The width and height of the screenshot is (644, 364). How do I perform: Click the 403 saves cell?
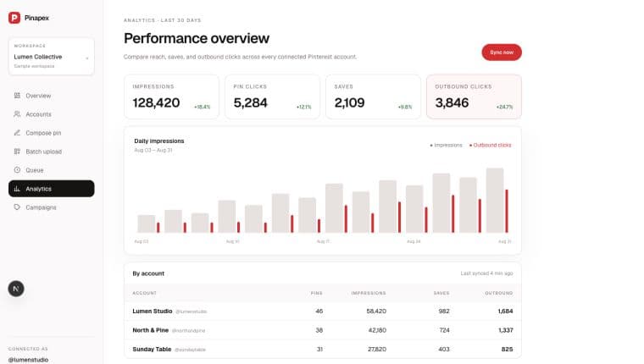coord(444,350)
